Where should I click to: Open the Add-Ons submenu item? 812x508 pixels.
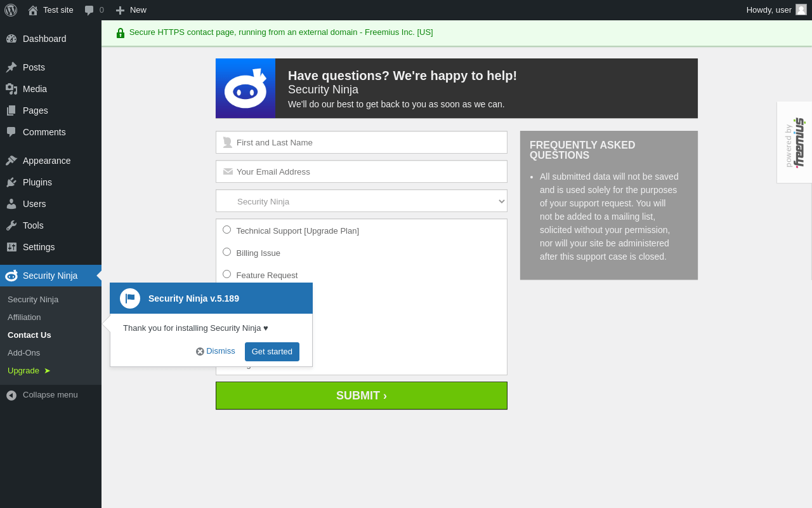(x=23, y=352)
